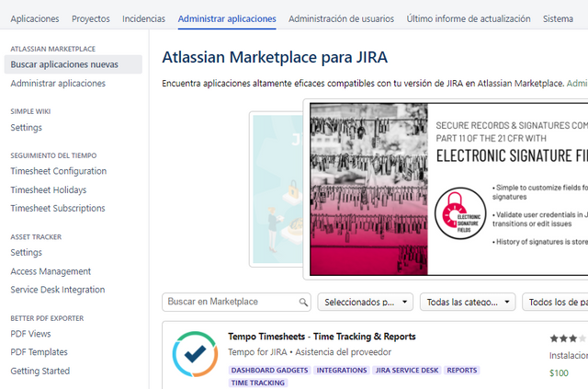This screenshot has width=588, height=389.
Task: Go to Administración de usuarios tab
Action: pyautogui.click(x=341, y=18)
